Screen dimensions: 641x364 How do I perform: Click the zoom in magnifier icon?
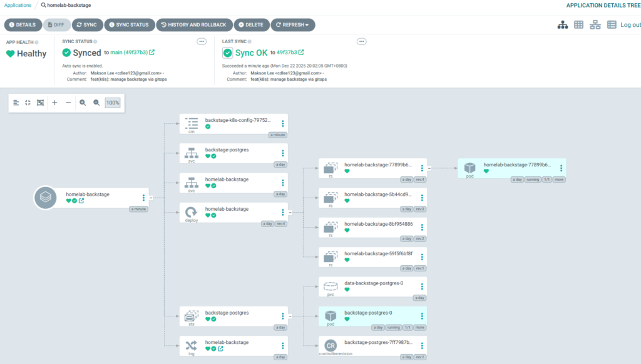83,103
